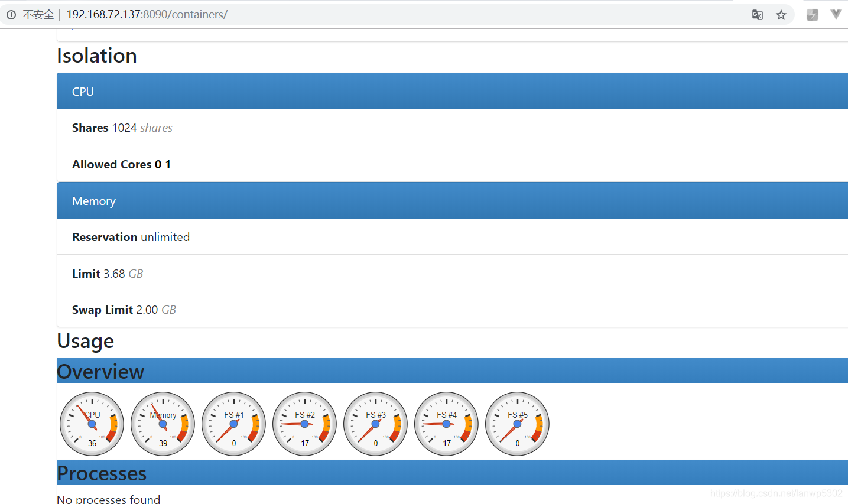Screen dimensions: 848x504
Task: Click the FS #4 usage gauge
Action: pyautogui.click(x=446, y=424)
